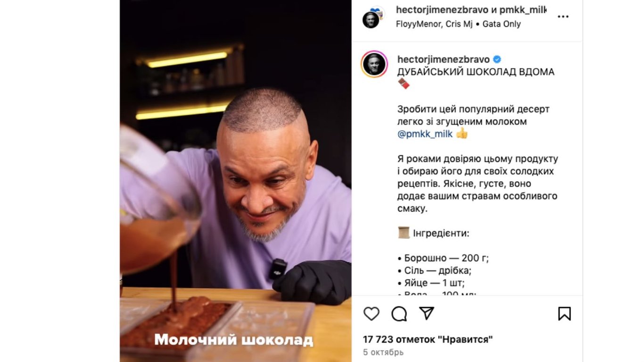
Task: Click the verified badge next to hectorjimenezbravo
Action: pyautogui.click(x=496, y=60)
